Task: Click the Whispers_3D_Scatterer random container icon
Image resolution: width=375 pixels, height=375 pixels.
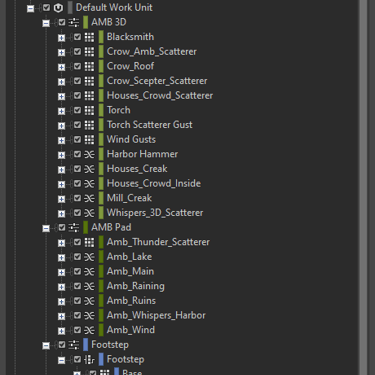Action: pyautogui.click(x=89, y=213)
